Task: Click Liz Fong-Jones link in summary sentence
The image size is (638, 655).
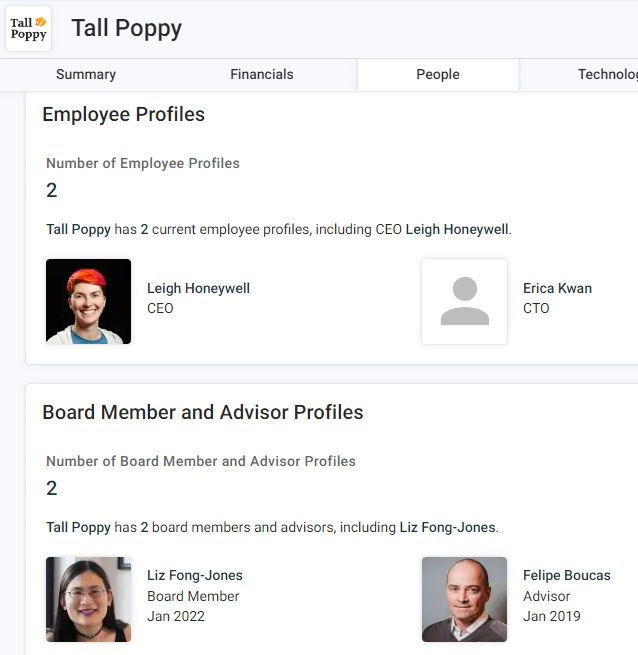Action: 447,527
